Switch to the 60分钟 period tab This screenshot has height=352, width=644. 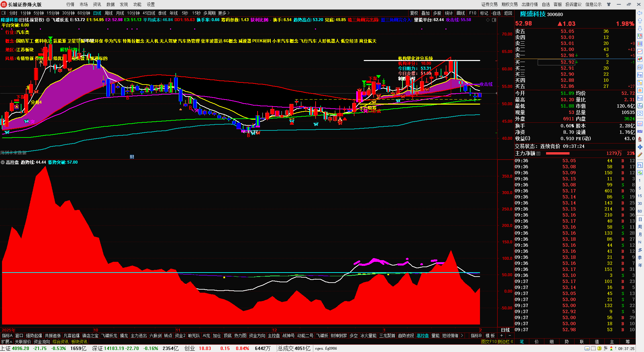[84, 13]
